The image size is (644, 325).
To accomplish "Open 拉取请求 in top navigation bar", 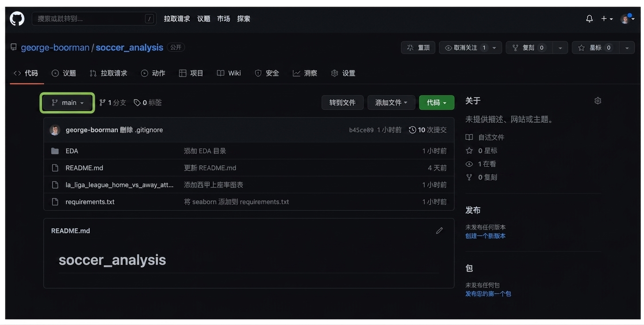I will tap(177, 19).
